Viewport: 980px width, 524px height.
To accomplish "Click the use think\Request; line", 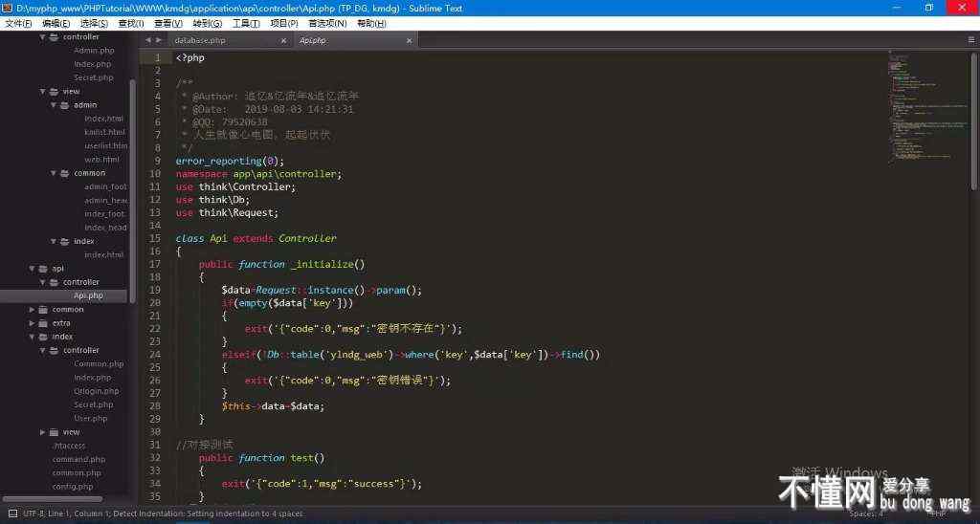I will (227, 212).
